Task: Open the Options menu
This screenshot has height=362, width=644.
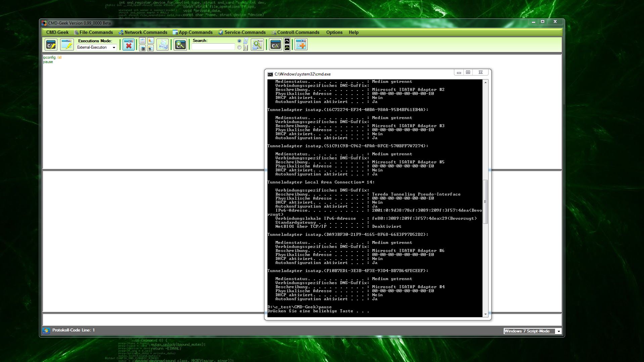Action: (x=334, y=33)
